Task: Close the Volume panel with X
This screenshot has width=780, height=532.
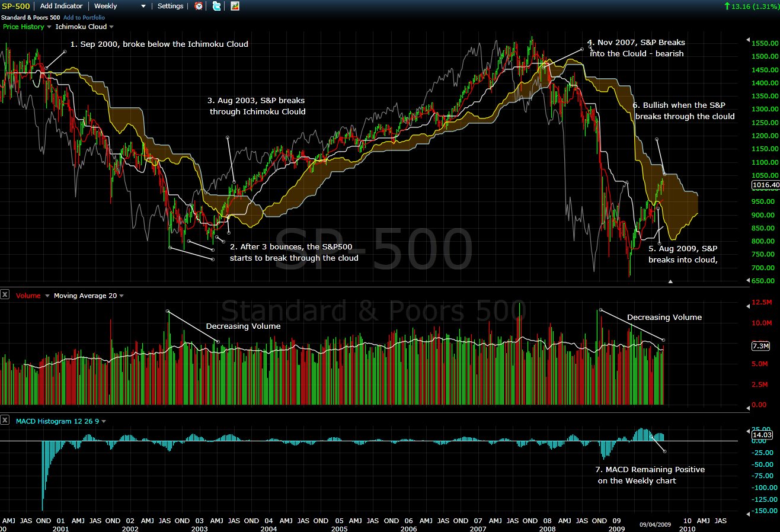Action: (x=5, y=294)
